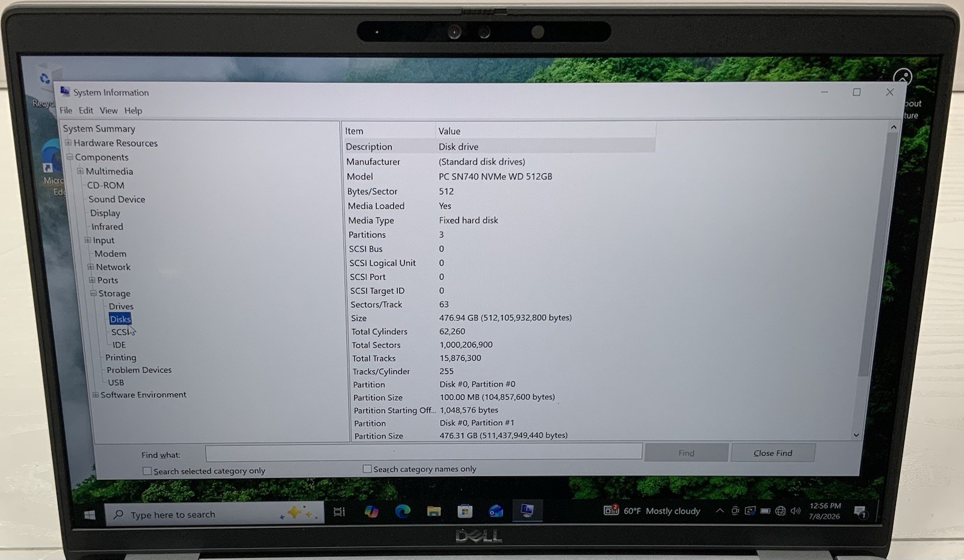Select Display in the tree
The height and width of the screenshot is (560, 964).
point(105,213)
